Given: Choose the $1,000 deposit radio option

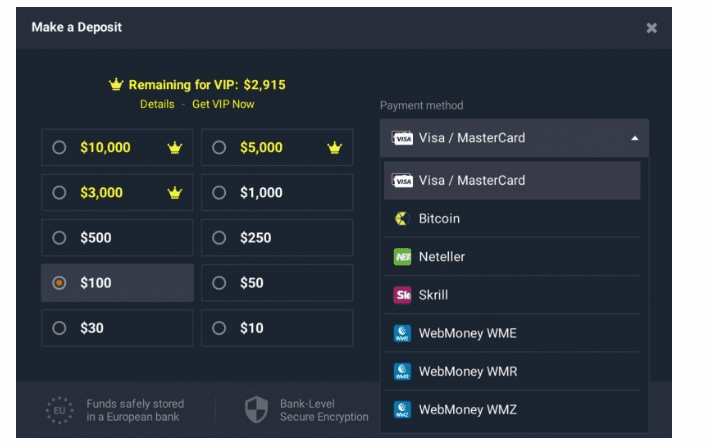Looking at the screenshot, I should [219, 193].
